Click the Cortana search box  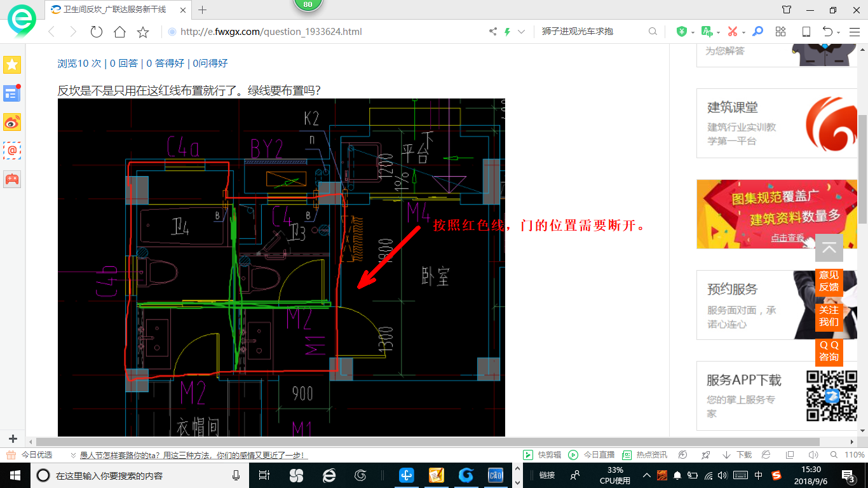pos(140,475)
